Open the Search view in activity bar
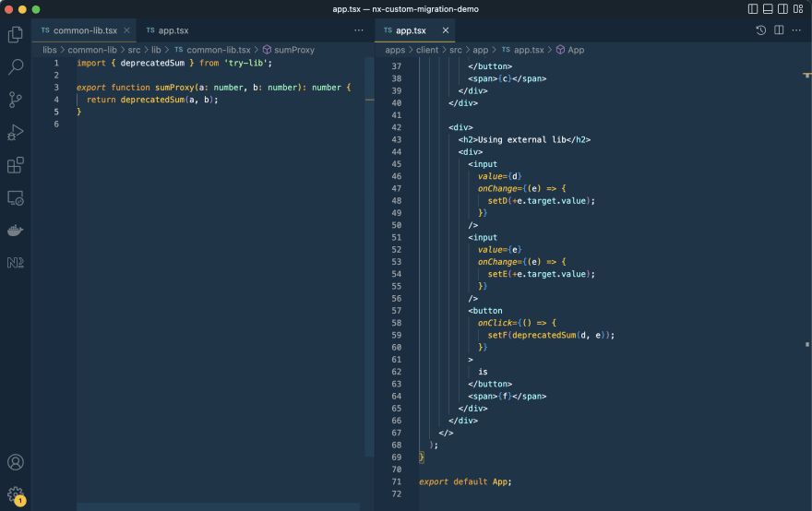This screenshot has width=812, height=511. click(16, 67)
